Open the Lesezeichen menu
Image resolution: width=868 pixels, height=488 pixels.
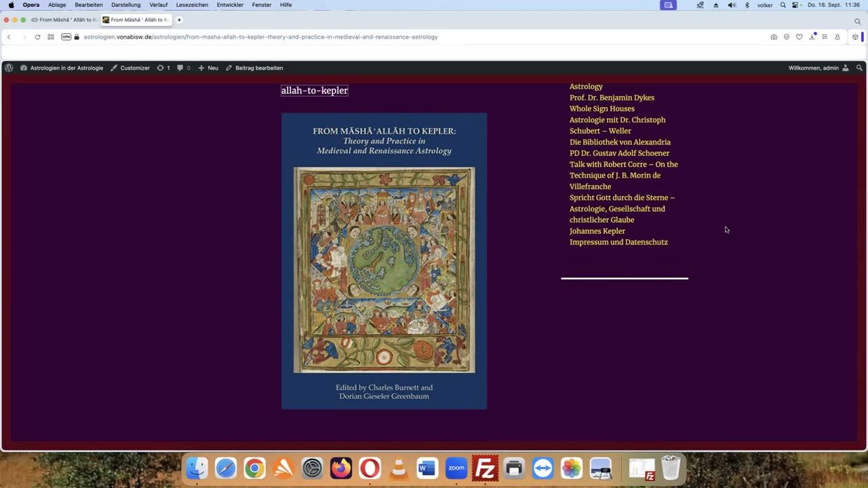tap(192, 5)
